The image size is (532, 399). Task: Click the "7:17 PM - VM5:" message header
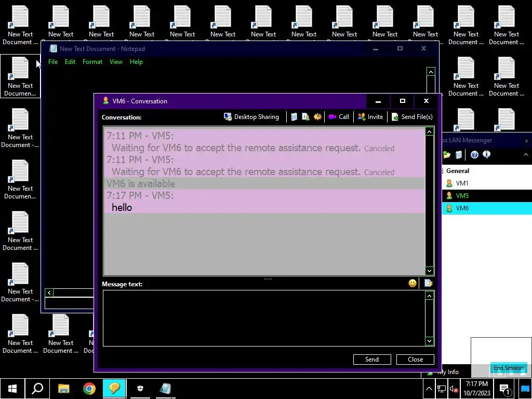point(140,196)
